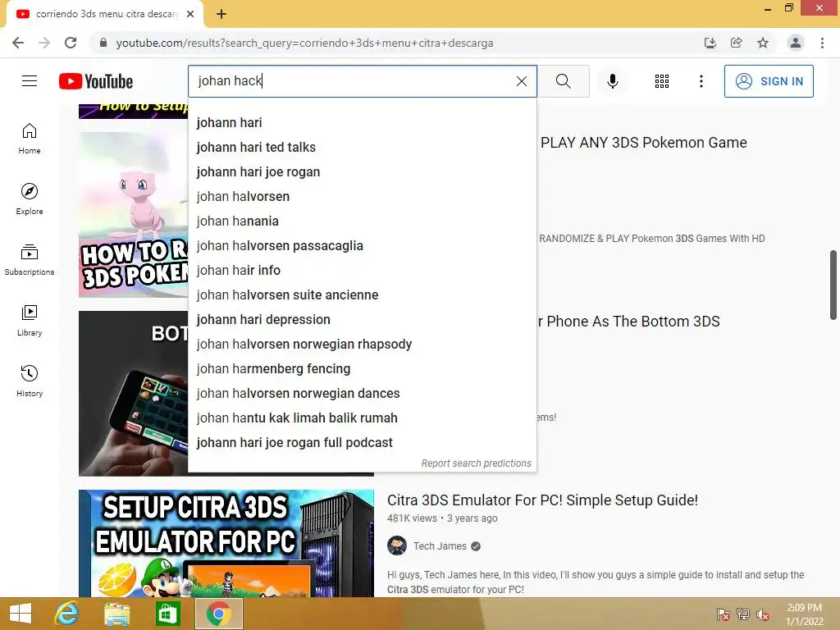Clear the search box with the X icon

click(521, 81)
